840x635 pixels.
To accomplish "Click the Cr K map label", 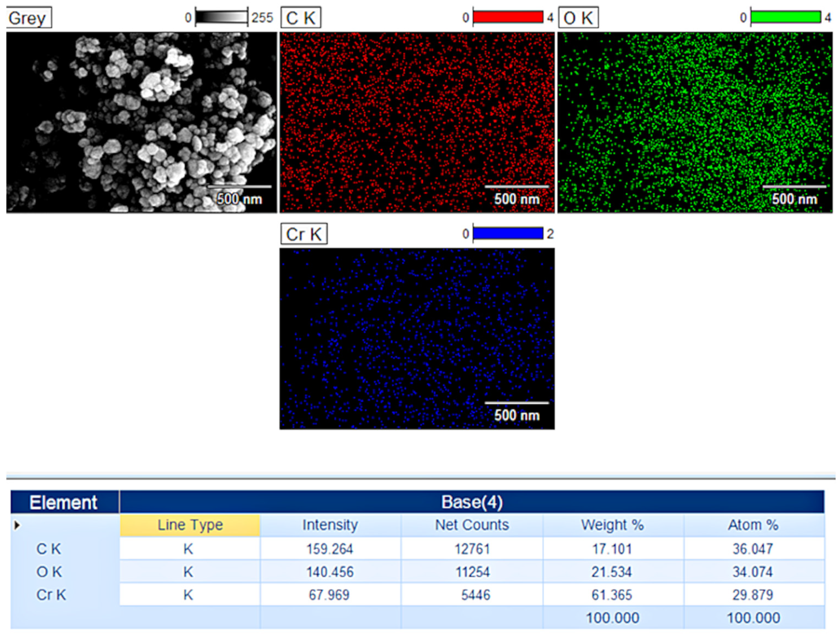I will pos(304,234).
